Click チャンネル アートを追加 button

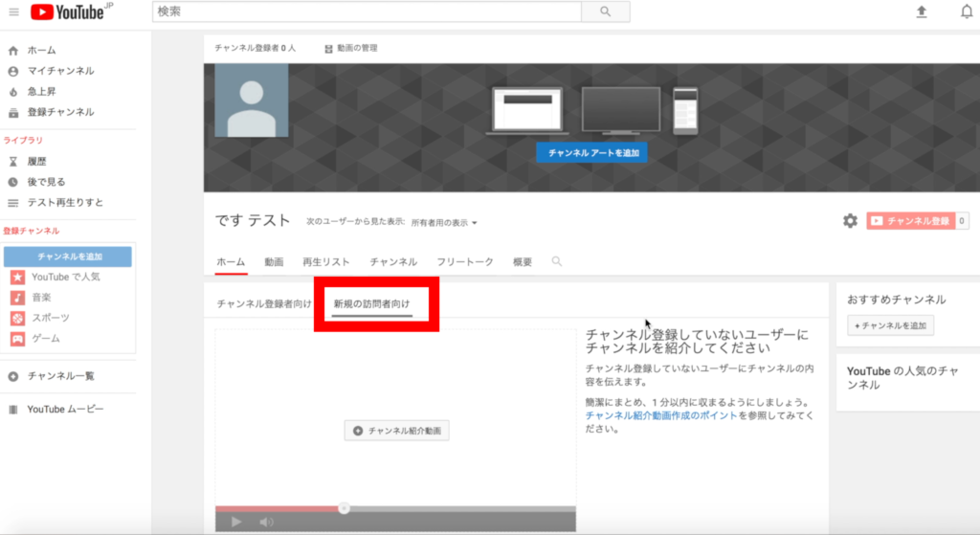591,152
